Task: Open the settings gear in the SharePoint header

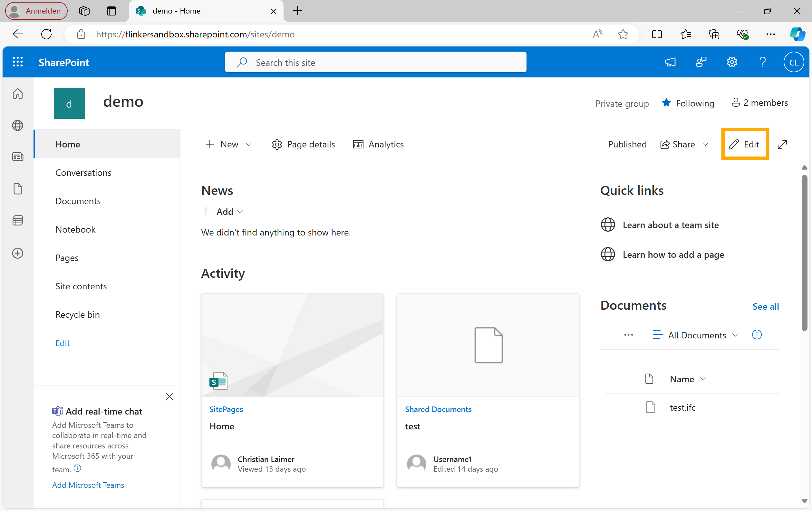Action: coord(731,62)
